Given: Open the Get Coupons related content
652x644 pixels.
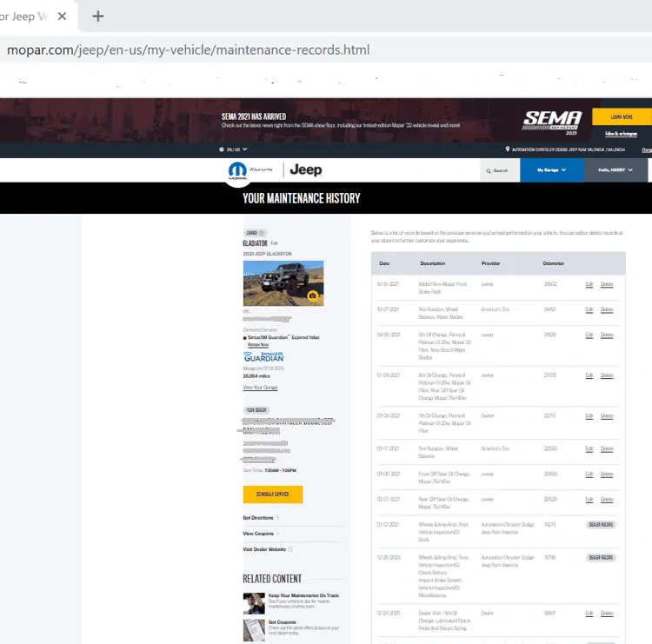Looking at the screenshot, I should [x=283, y=622].
